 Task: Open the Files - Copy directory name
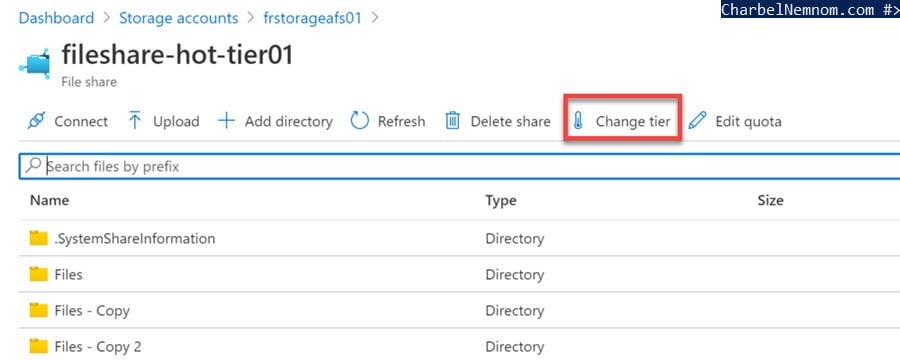click(x=92, y=311)
